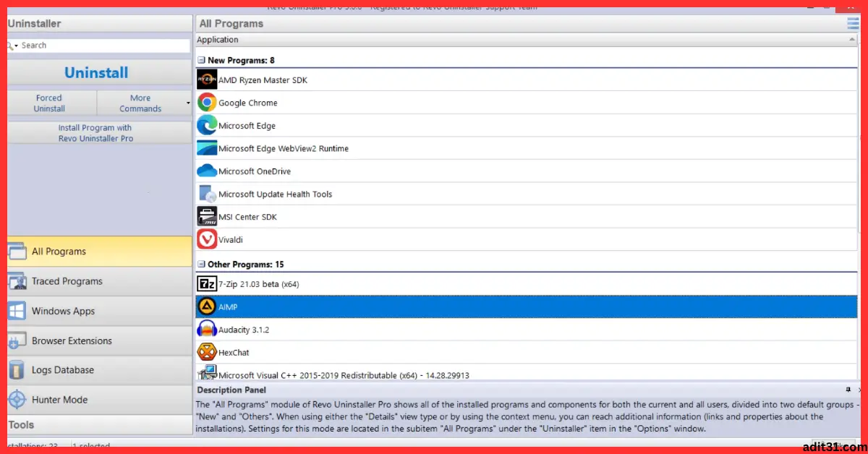
Task: Click the Microsoft OneDrive cloud icon
Action: 207,171
